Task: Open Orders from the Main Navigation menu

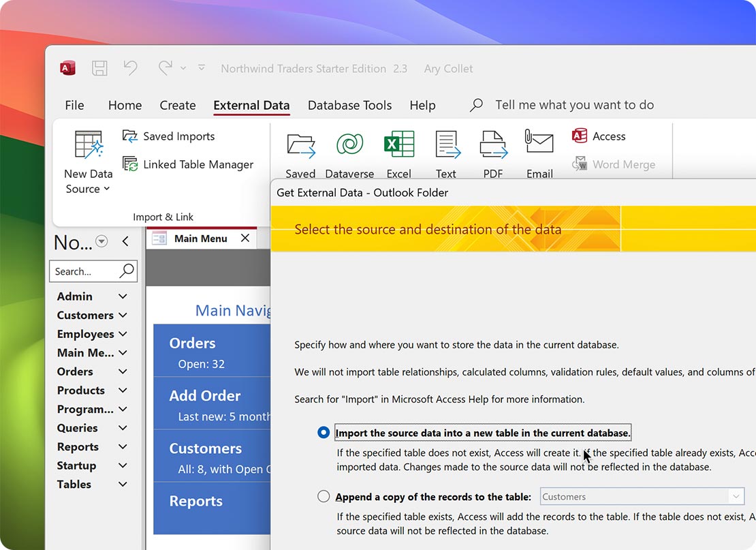Action: click(x=212, y=350)
